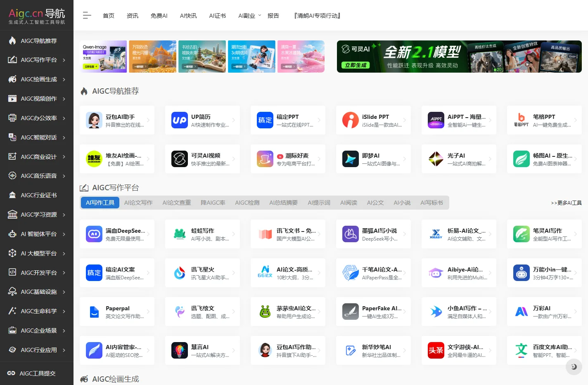Click the >>更多AI工具 link

click(x=566, y=203)
